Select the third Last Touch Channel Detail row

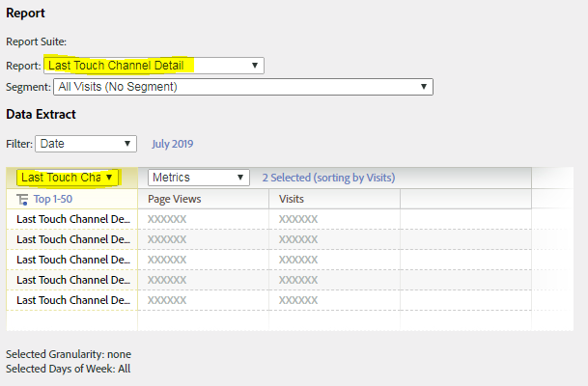coord(73,260)
